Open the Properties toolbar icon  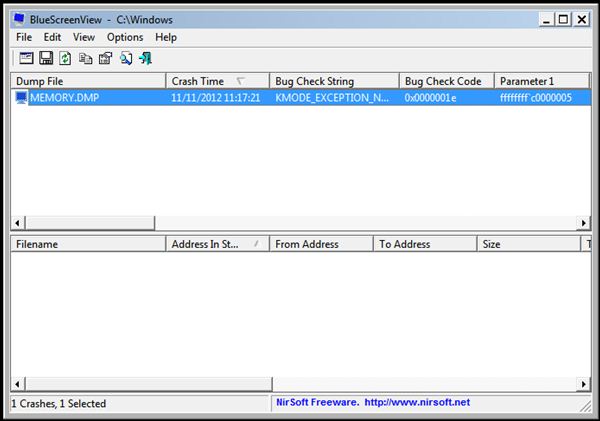tap(106, 58)
